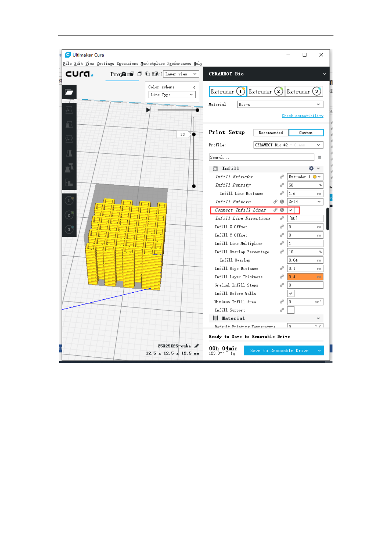
Task: Click the lower handle of layer slider
Action: click(x=194, y=186)
